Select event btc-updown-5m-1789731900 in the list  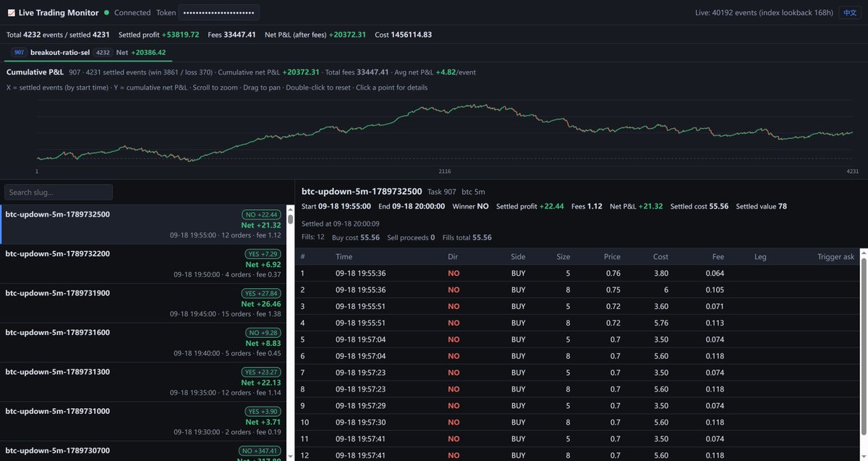point(143,303)
